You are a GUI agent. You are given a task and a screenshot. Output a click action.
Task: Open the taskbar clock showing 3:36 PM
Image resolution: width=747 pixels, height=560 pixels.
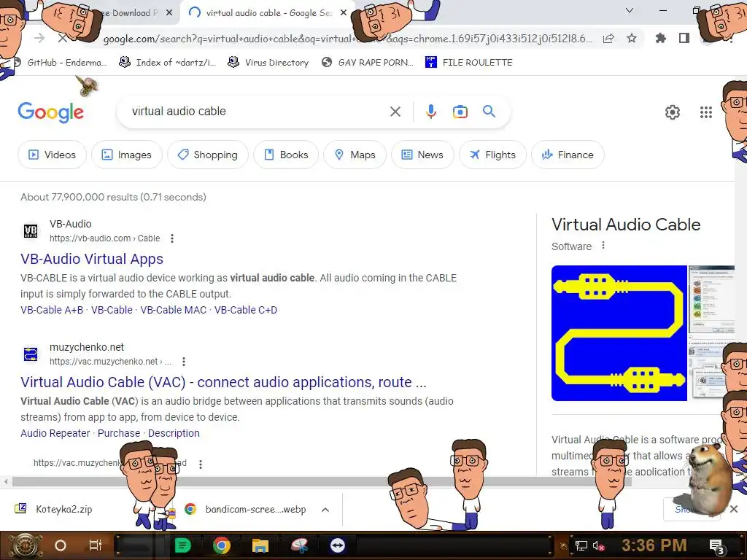pos(654,545)
